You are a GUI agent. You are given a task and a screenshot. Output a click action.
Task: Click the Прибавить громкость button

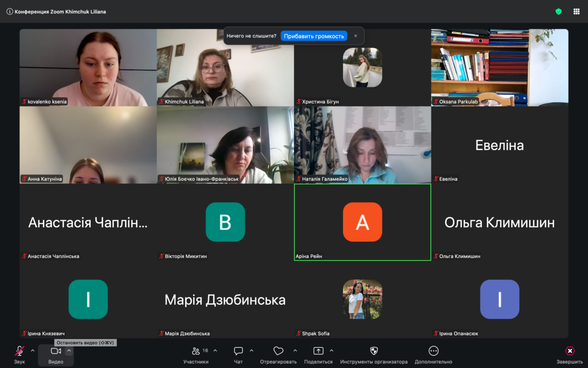coord(314,36)
